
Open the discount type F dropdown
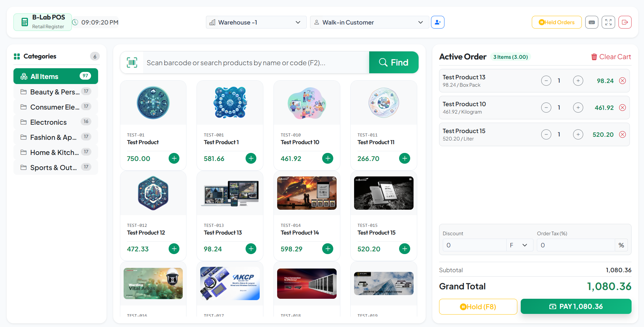pyautogui.click(x=520, y=245)
